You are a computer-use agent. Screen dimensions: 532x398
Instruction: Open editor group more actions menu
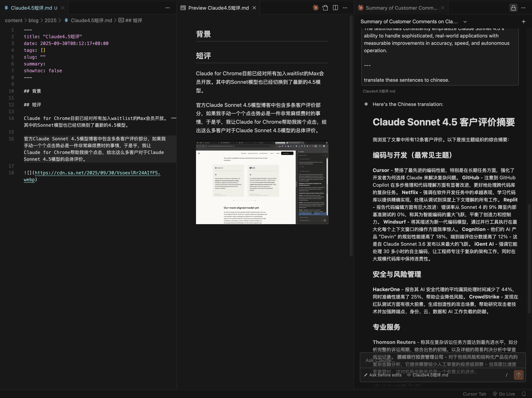pyautogui.click(x=168, y=8)
